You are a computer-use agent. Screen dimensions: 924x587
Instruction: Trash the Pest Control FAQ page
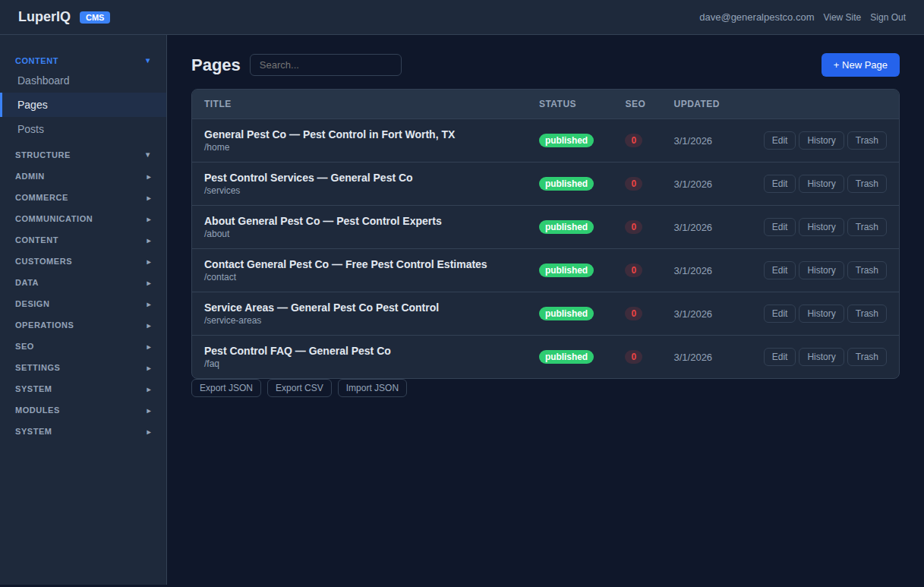866,356
